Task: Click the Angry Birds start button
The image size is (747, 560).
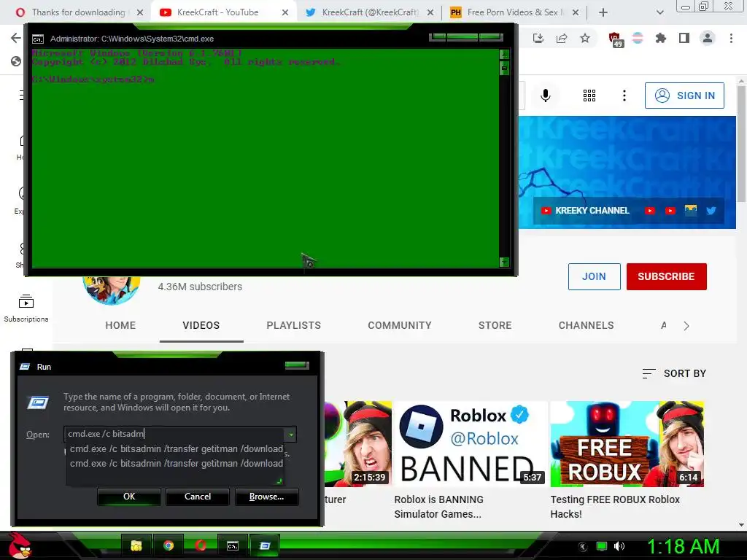Action: point(18,545)
